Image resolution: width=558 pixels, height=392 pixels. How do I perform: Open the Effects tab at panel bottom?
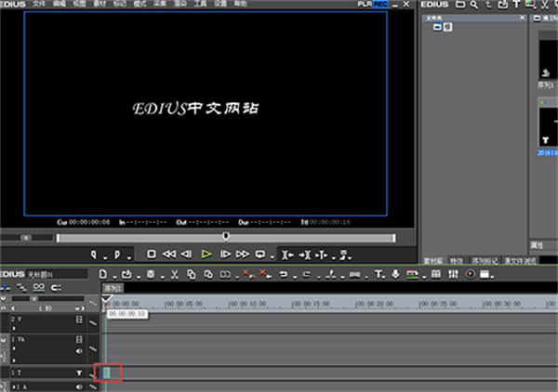[457, 261]
